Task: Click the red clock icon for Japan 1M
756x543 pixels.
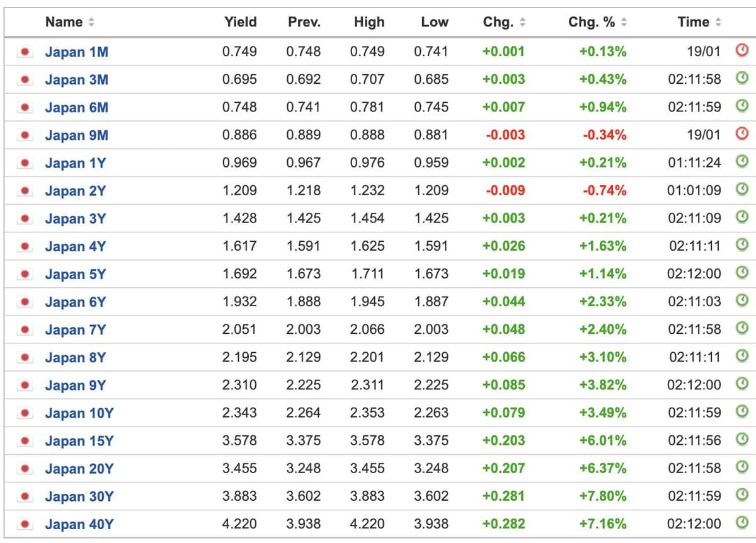Action: (x=742, y=50)
